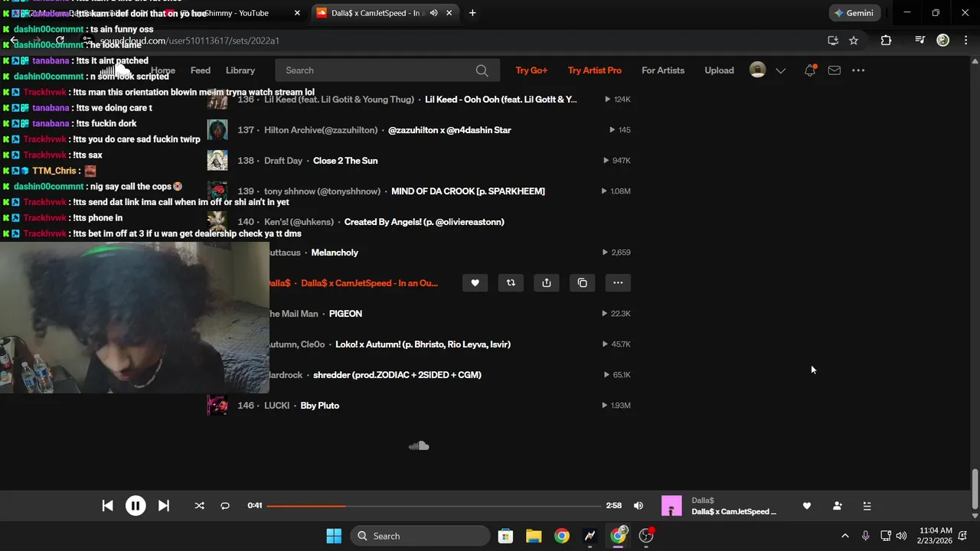The image size is (980, 551).
Task: Open the profile avatar menu
Action: 757,70
